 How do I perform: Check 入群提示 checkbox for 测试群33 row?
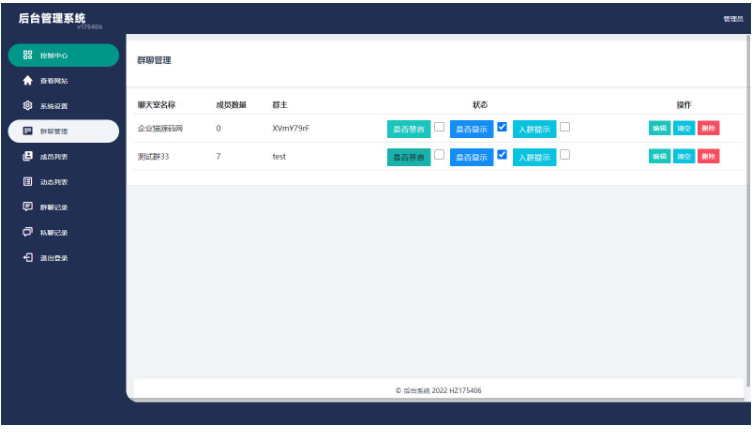(x=565, y=155)
